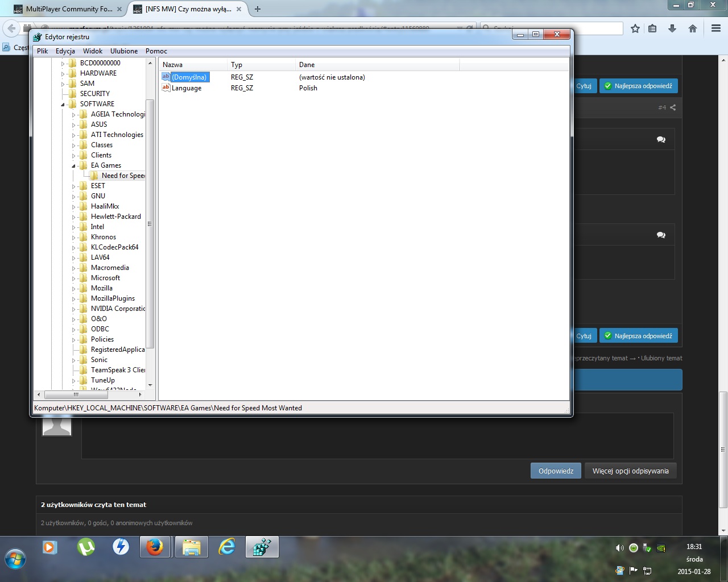Click the lower Najlepsza odpowiedź button
Viewport: 728px width, 582px height.
pyautogui.click(x=638, y=336)
